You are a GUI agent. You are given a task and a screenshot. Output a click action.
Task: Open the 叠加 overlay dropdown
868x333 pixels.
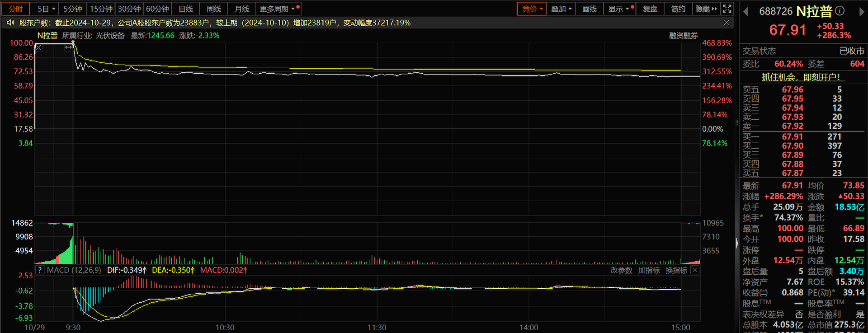tap(561, 9)
